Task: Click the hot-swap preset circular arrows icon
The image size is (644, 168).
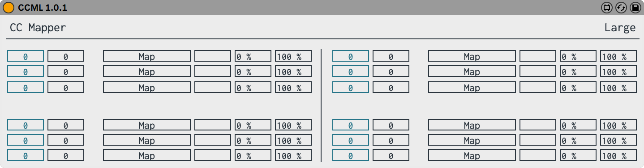Action: [x=621, y=8]
